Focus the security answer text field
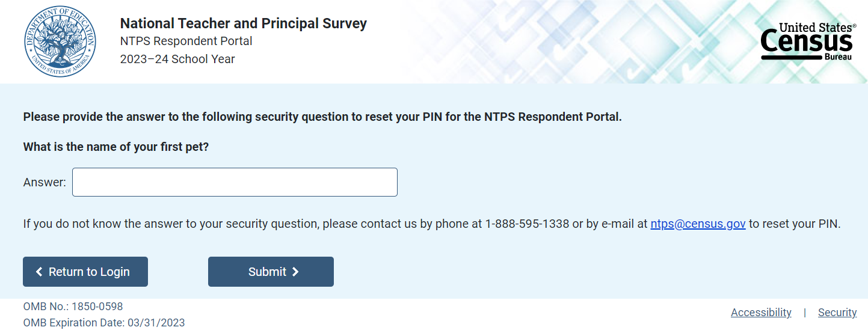The height and width of the screenshot is (330, 868). click(x=235, y=182)
